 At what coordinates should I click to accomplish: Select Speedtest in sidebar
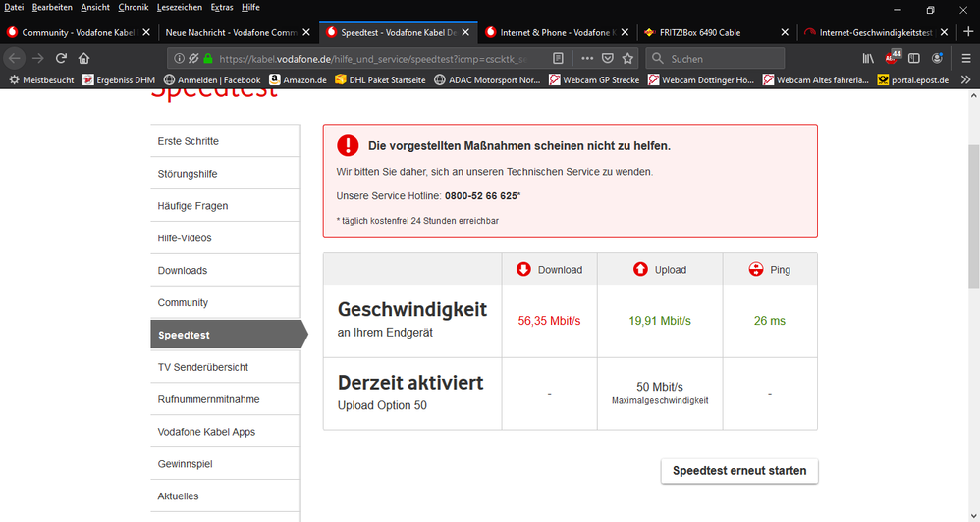(x=229, y=335)
